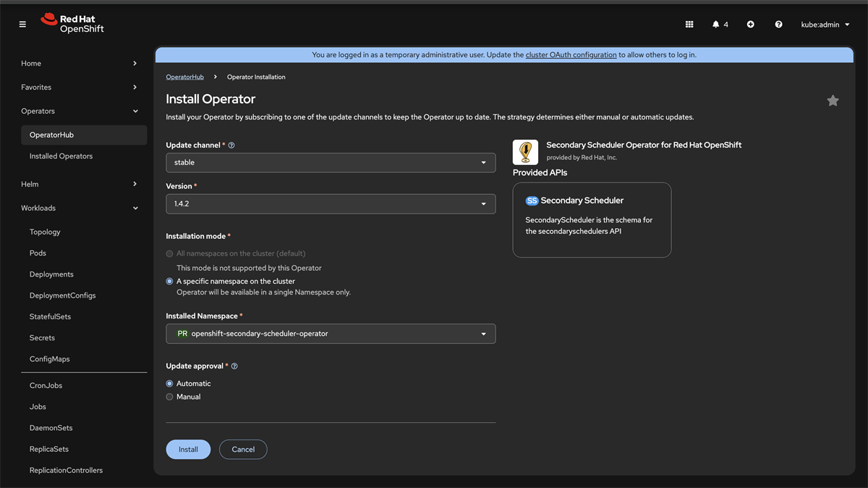Image resolution: width=868 pixels, height=488 pixels.
Task: Click the Update approval help icon
Action: click(x=234, y=366)
